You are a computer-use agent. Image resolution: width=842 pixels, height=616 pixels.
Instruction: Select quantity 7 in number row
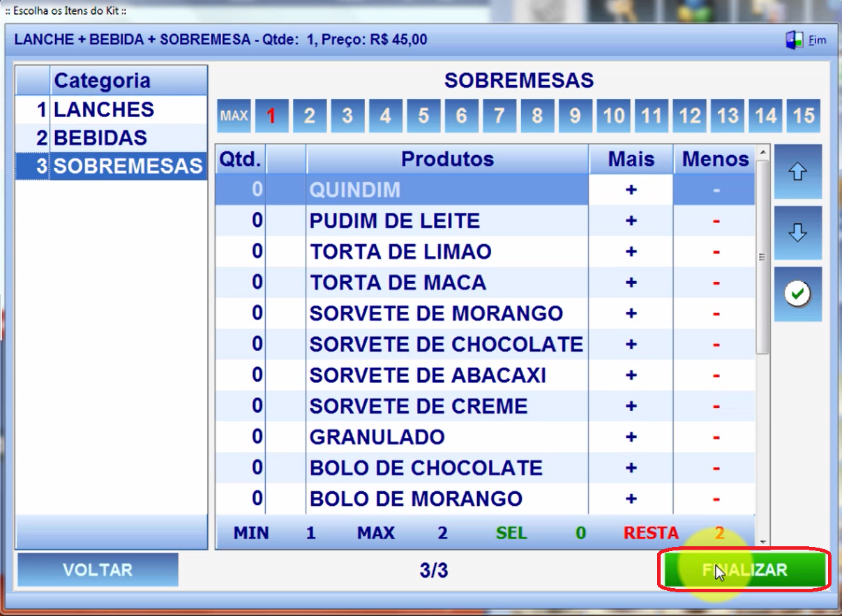pos(499,116)
